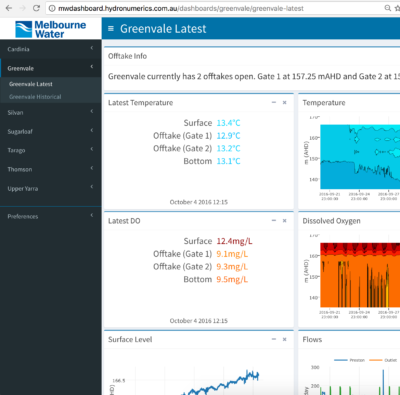Expand the Preferences sidebar section

coord(51,216)
